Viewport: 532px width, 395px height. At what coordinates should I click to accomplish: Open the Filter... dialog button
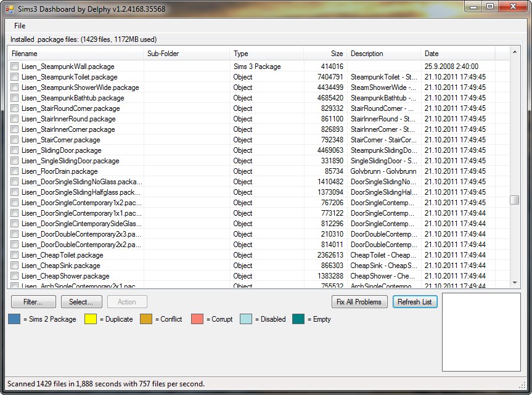[x=33, y=302]
